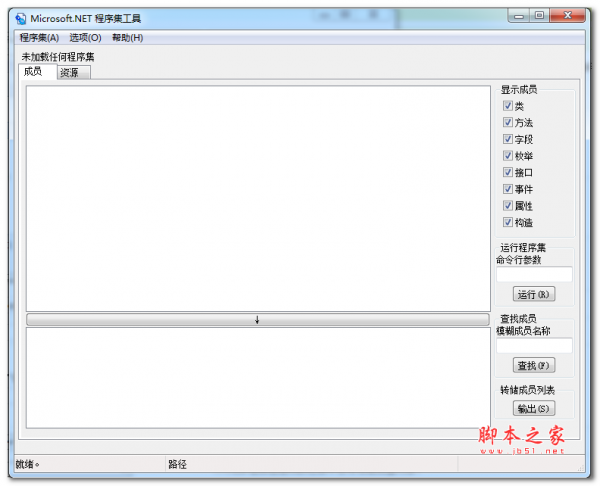Image resolution: width=600 pixels, height=486 pixels.
Task: Toggle the 字段 checkbox
Action: click(x=508, y=139)
